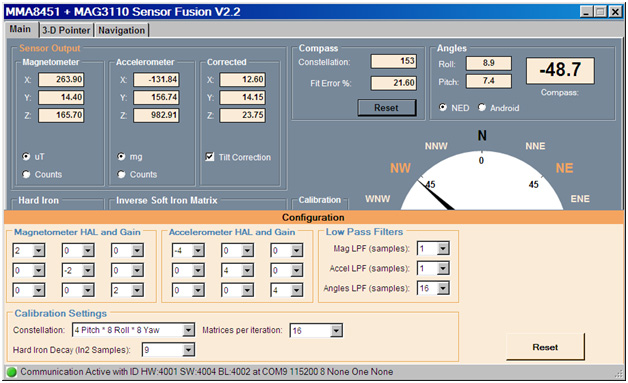The image size is (628, 383).
Task: Click the Configuration orange header bar
Action: tap(314, 217)
